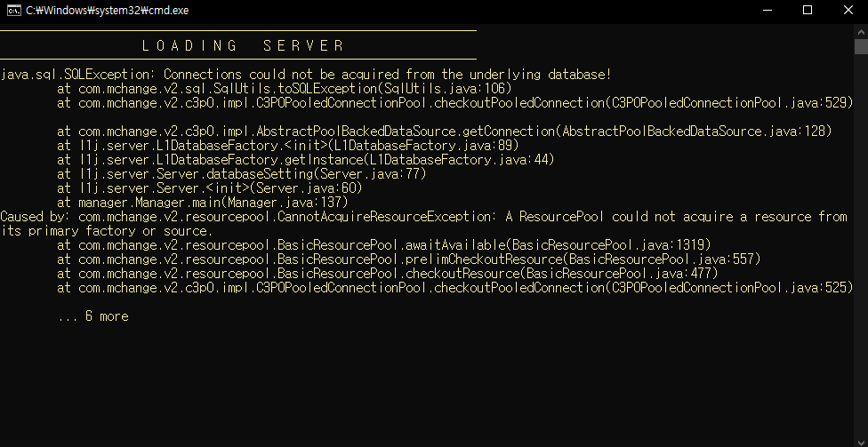Viewport: 868px width, 447px height.
Task: Click the AbstractPoolBackedDataSource.java:128 line
Action: coord(445,132)
